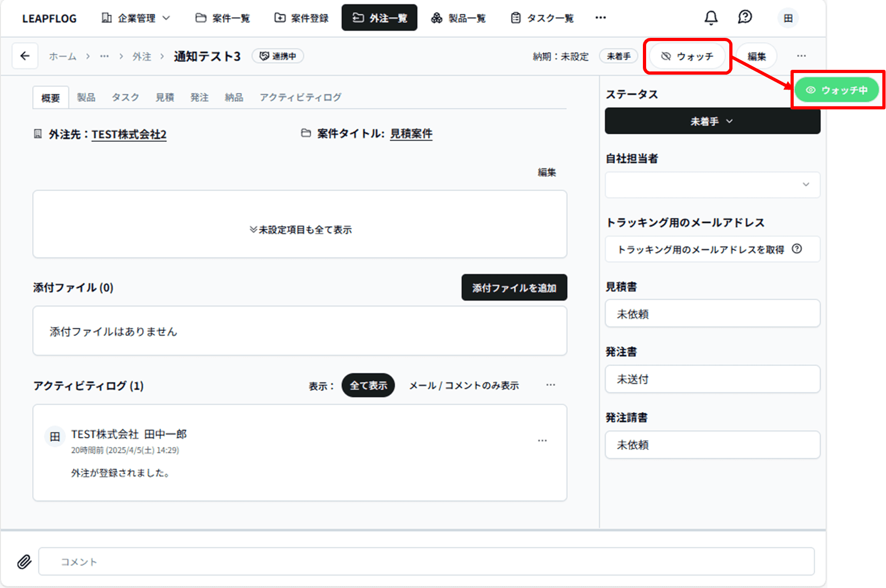Click the 編集 link above details box
Screen dimensions: 886x588
(547, 172)
